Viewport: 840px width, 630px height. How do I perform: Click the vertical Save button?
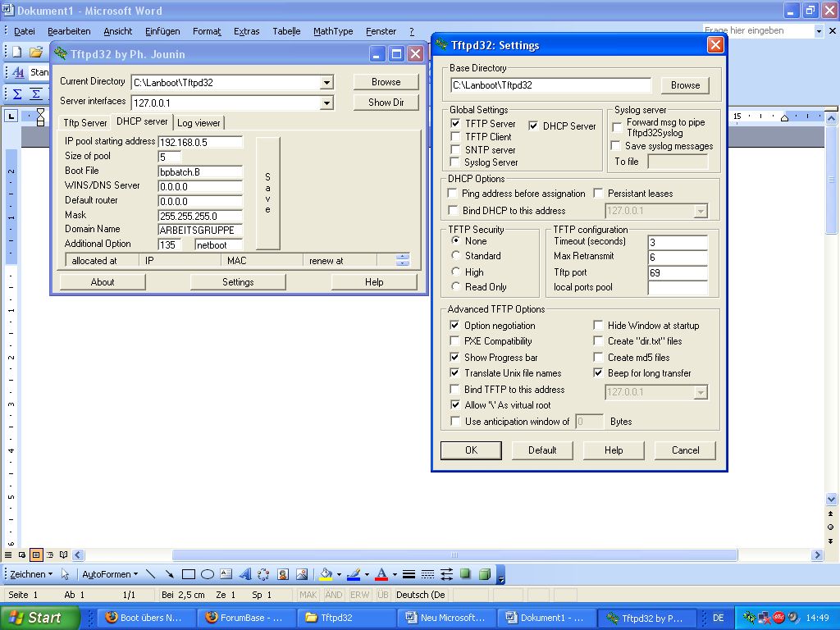[x=268, y=193]
